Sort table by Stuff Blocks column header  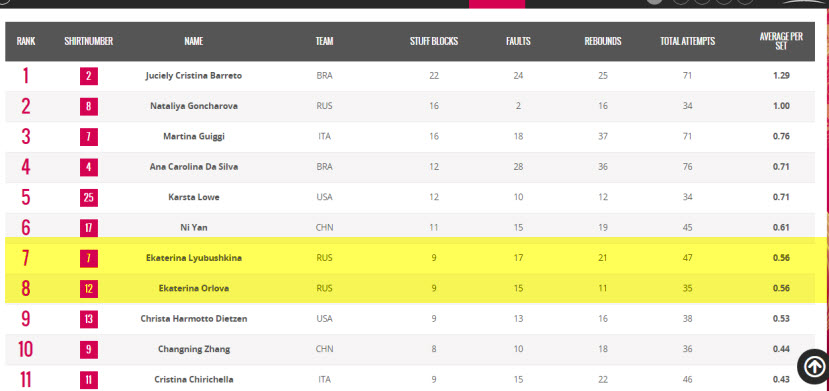(x=434, y=41)
